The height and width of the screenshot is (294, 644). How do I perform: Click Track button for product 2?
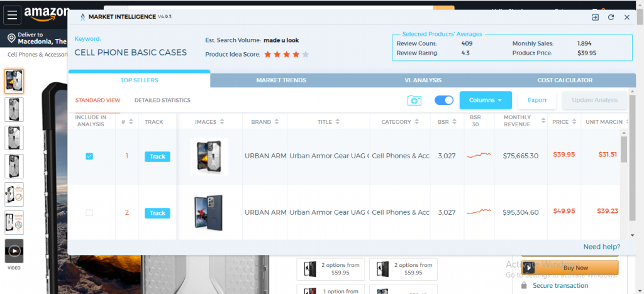[x=157, y=213]
